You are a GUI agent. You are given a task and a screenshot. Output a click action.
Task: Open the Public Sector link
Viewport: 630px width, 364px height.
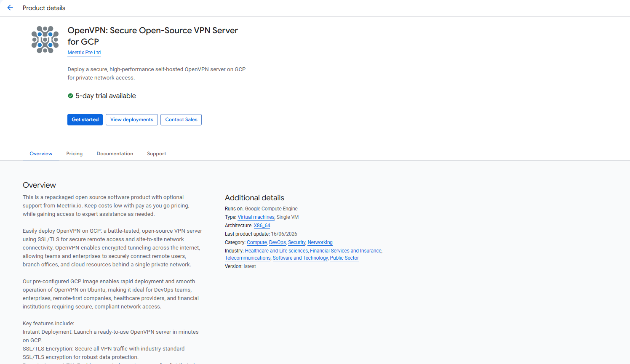click(344, 258)
